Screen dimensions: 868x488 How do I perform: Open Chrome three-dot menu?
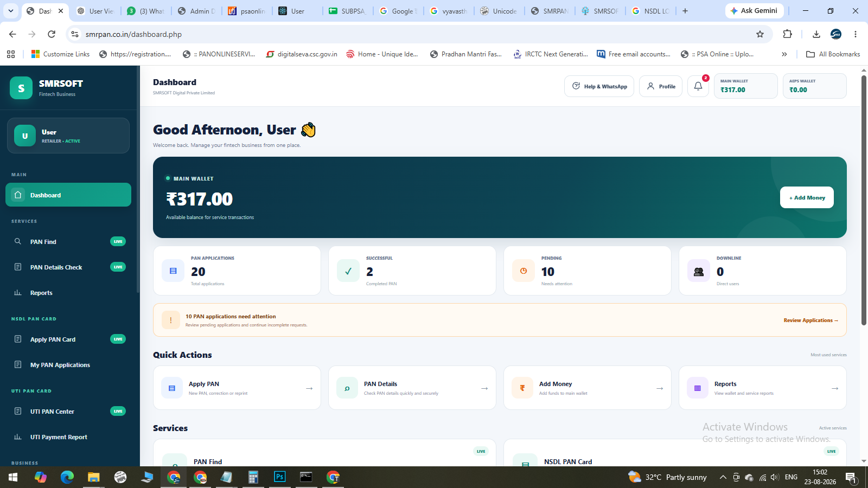click(856, 34)
